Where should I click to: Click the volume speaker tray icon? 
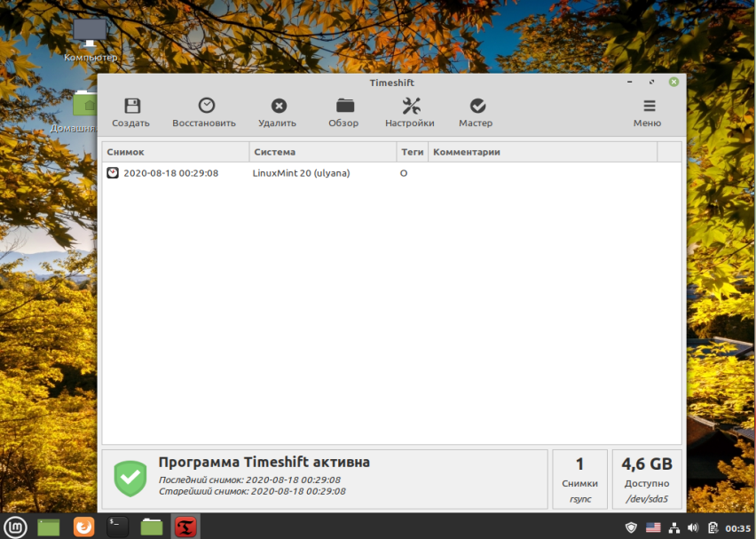(x=693, y=528)
